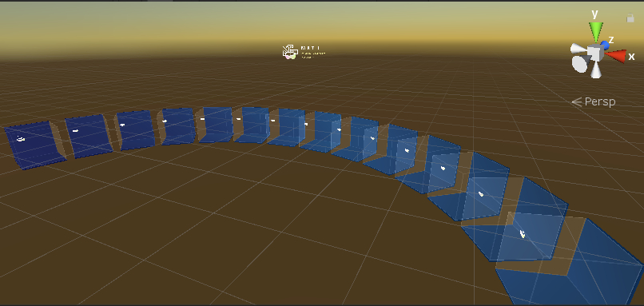
Task: Click the white cone opposite the red x axis
Action: (x=578, y=49)
